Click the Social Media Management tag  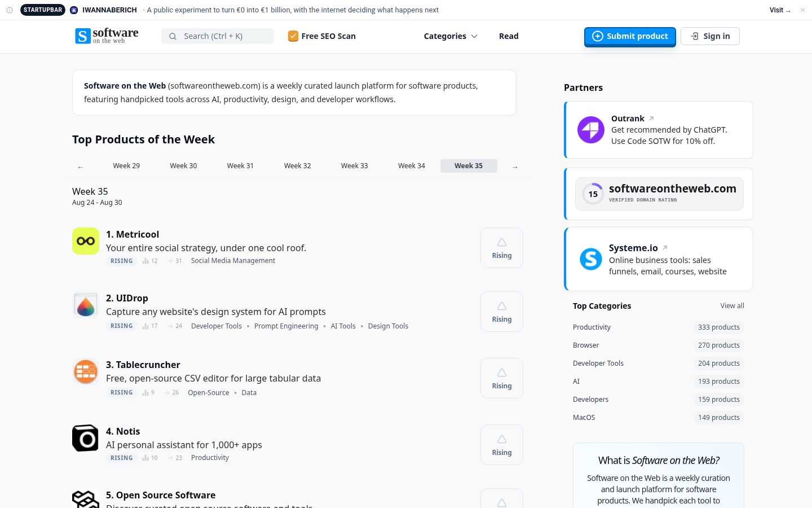pyautogui.click(x=233, y=261)
